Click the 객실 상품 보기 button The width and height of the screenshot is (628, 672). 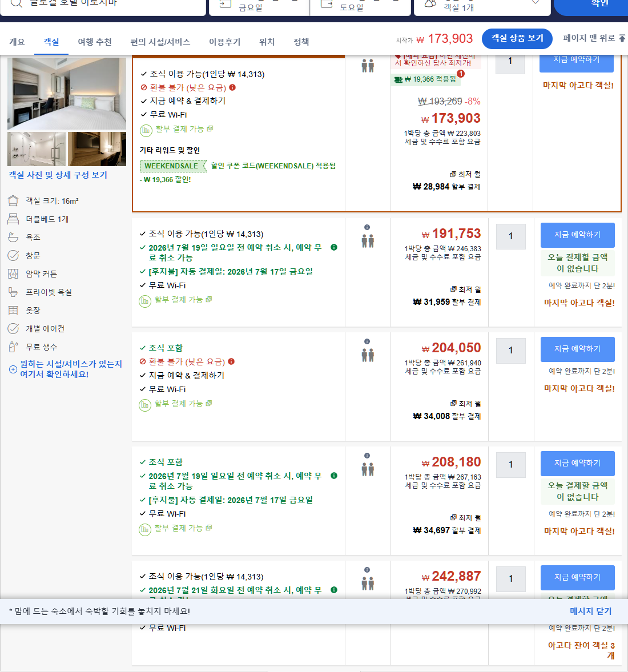pos(517,39)
